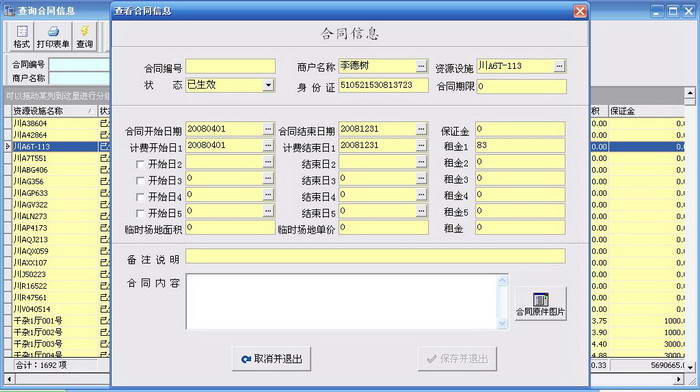
Task: Click the background window's scroll up arrow
Action: (690, 92)
